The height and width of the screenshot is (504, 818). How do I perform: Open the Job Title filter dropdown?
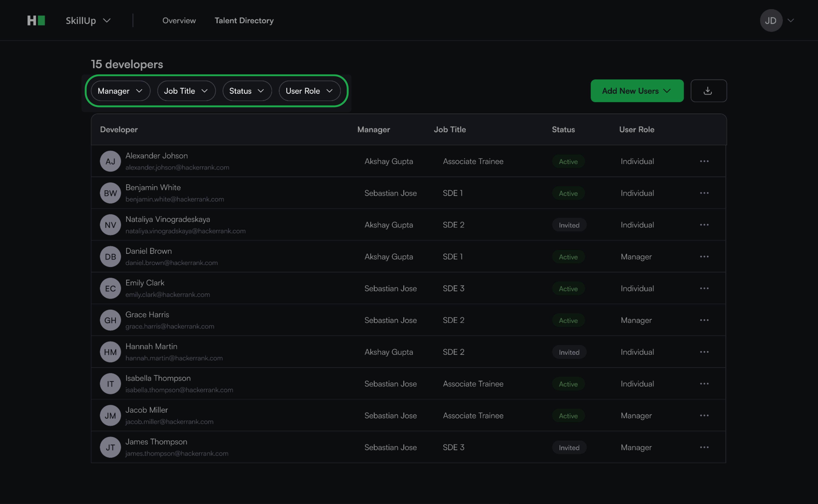coord(186,91)
